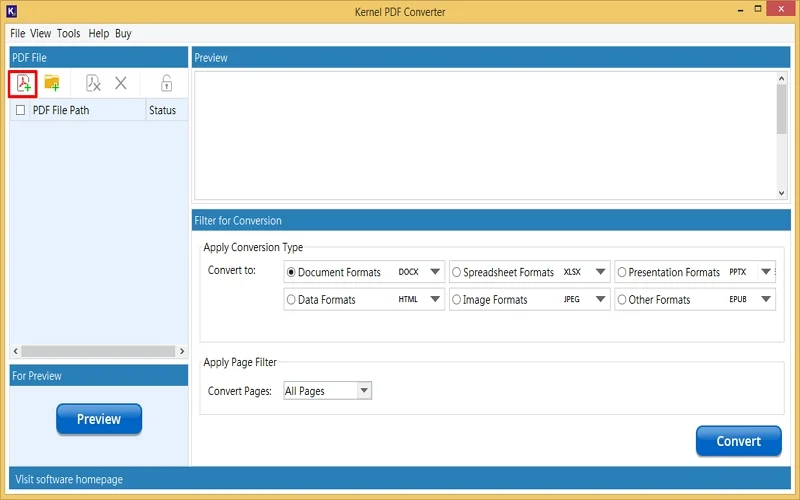Select Data Formats radio button
The height and width of the screenshot is (500, 800).
click(x=291, y=299)
